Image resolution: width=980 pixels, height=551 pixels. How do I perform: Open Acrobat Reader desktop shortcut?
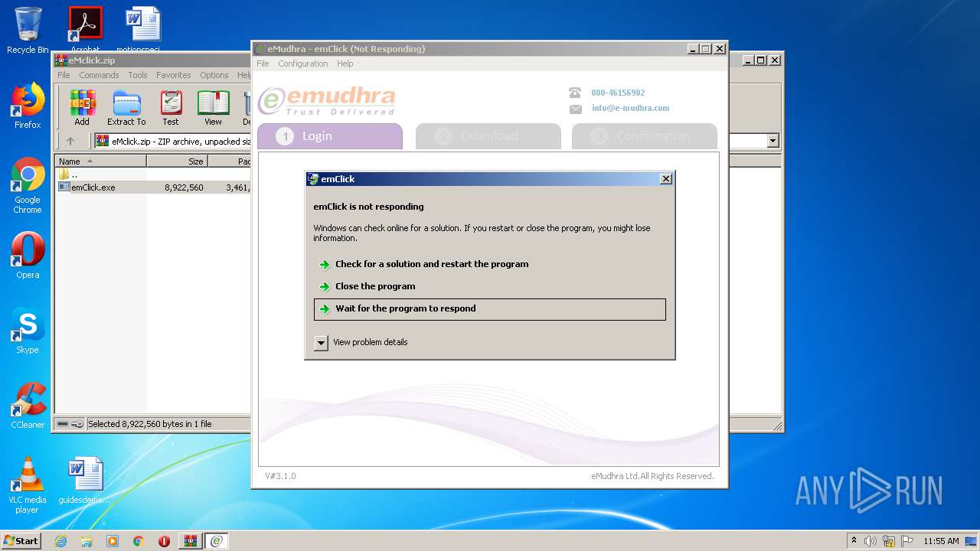pyautogui.click(x=85, y=29)
